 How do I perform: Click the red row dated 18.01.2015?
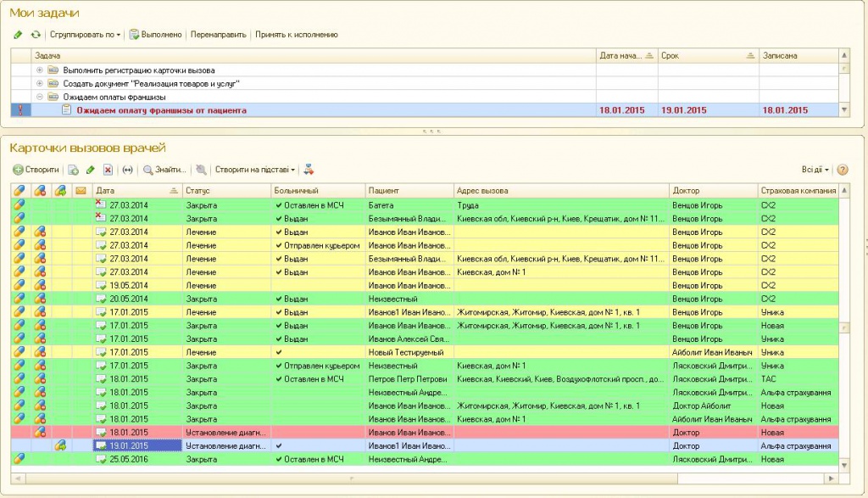(425, 432)
